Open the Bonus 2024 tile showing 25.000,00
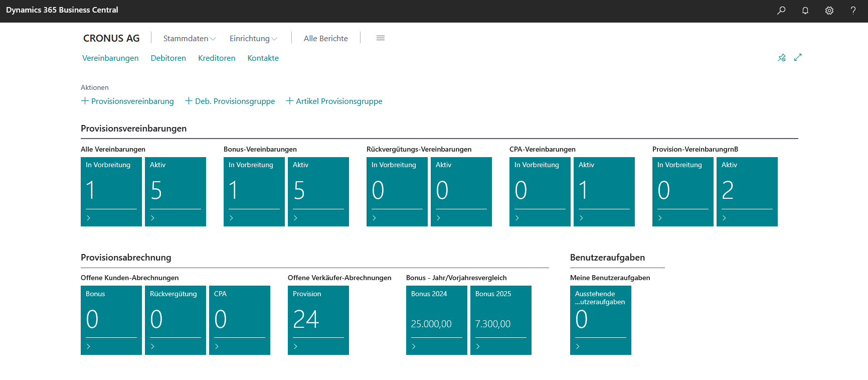868x380 pixels. pos(436,320)
